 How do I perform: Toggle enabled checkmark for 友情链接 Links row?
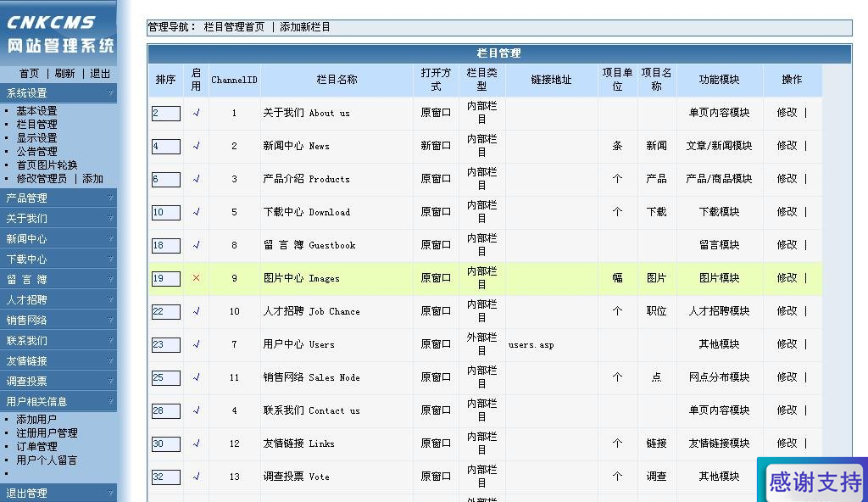[x=196, y=443]
